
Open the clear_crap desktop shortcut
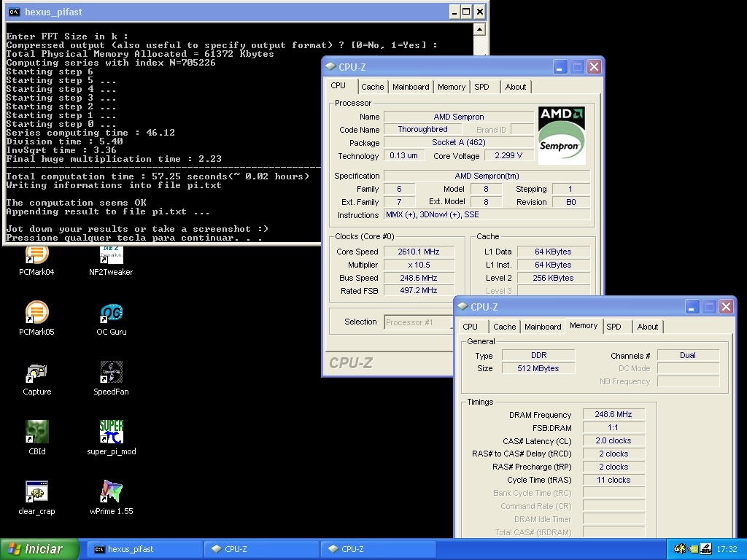pos(36,498)
